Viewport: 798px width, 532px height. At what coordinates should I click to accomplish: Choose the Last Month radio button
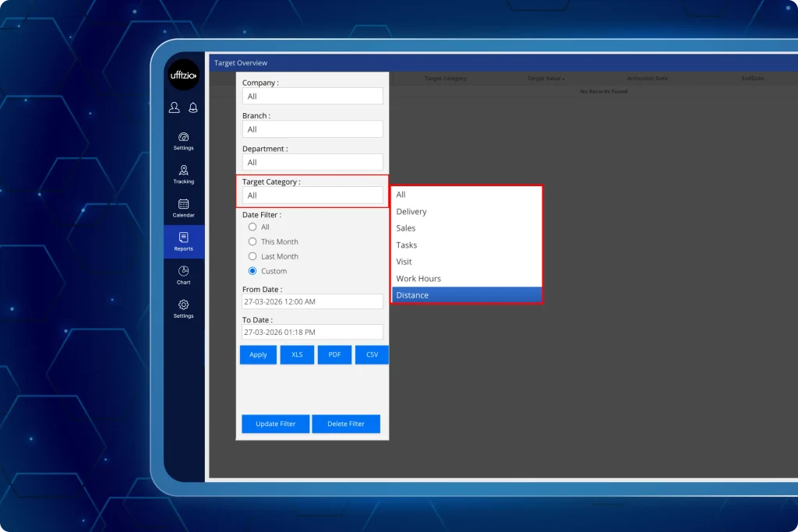coord(252,256)
